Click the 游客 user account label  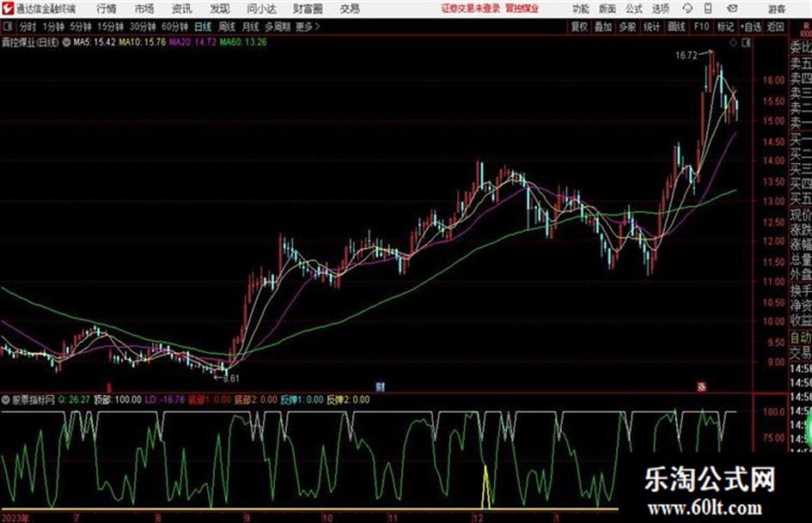click(x=776, y=9)
